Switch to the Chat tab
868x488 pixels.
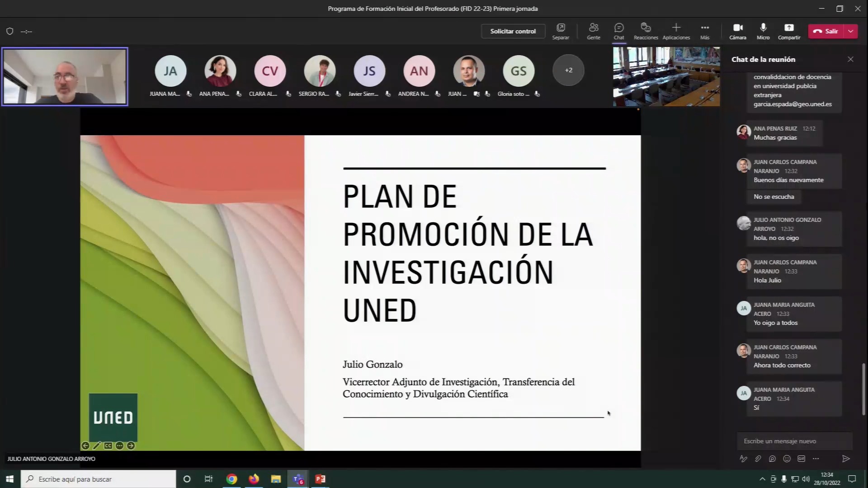(619, 31)
